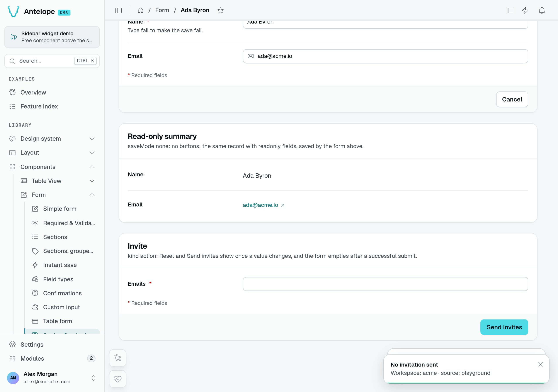The height and width of the screenshot is (392, 558).
Task: Click the heartbeat health floating button
Action: (118, 379)
